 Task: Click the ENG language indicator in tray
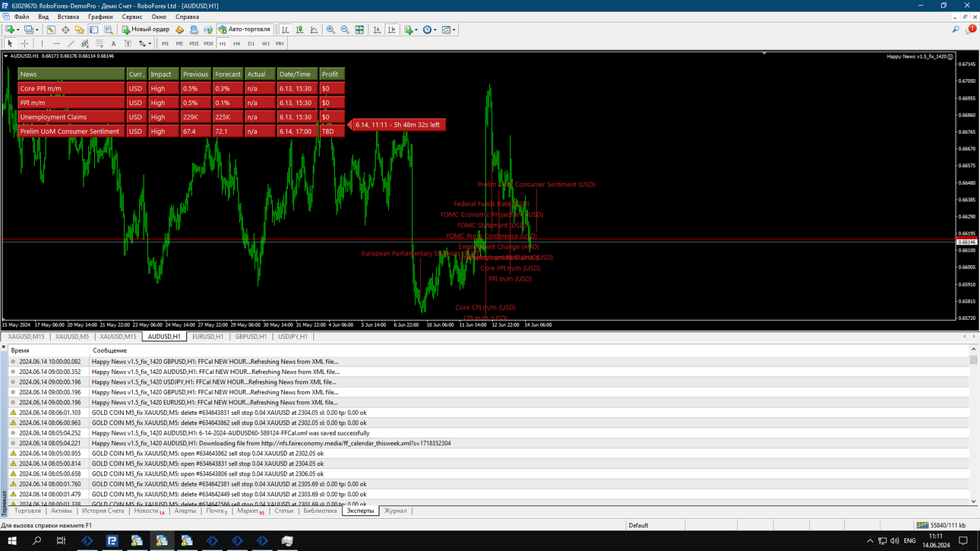pyautogui.click(x=909, y=541)
